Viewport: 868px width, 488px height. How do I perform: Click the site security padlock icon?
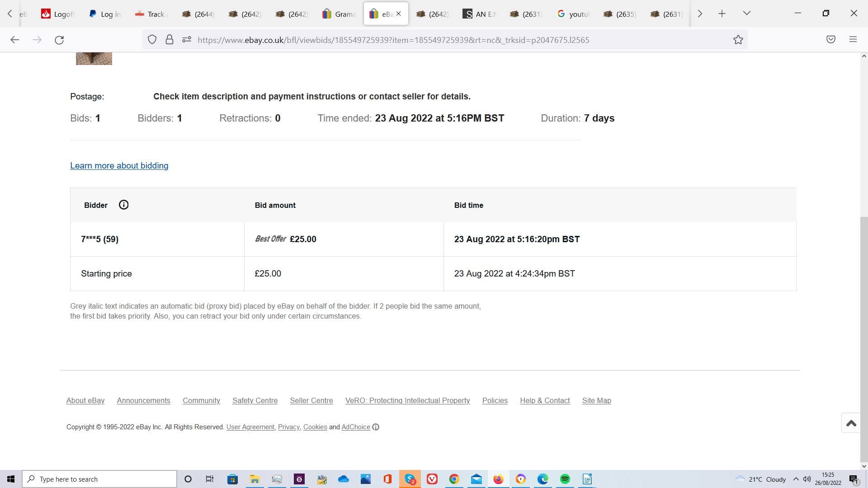point(169,40)
